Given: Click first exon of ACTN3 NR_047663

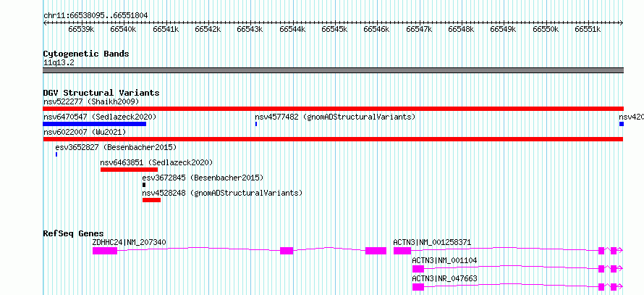Looking at the screenshot, I should pyautogui.click(x=418, y=287).
